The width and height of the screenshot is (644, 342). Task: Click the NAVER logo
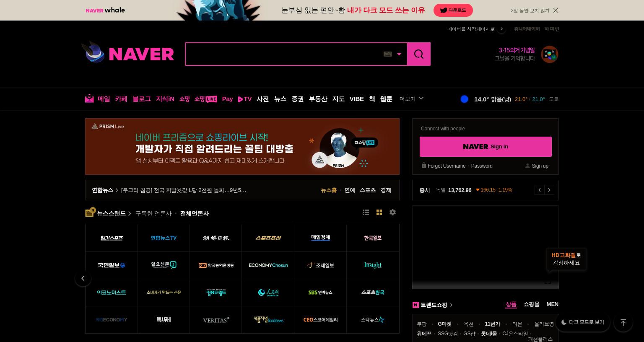(141, 54)
